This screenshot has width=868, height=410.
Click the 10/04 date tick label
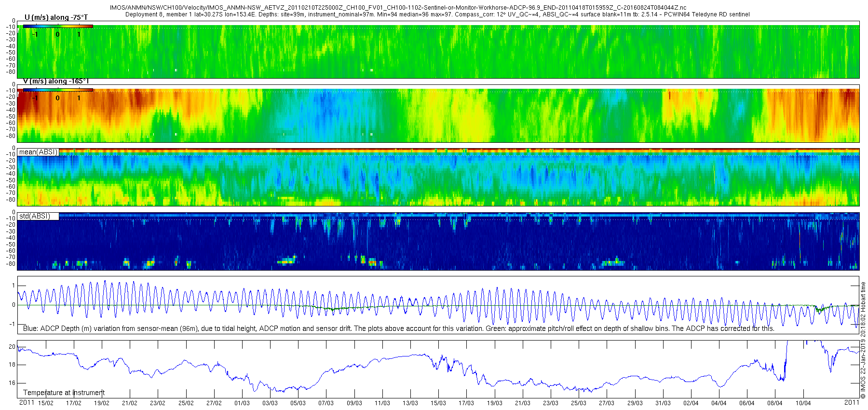(x=803, y=403)
